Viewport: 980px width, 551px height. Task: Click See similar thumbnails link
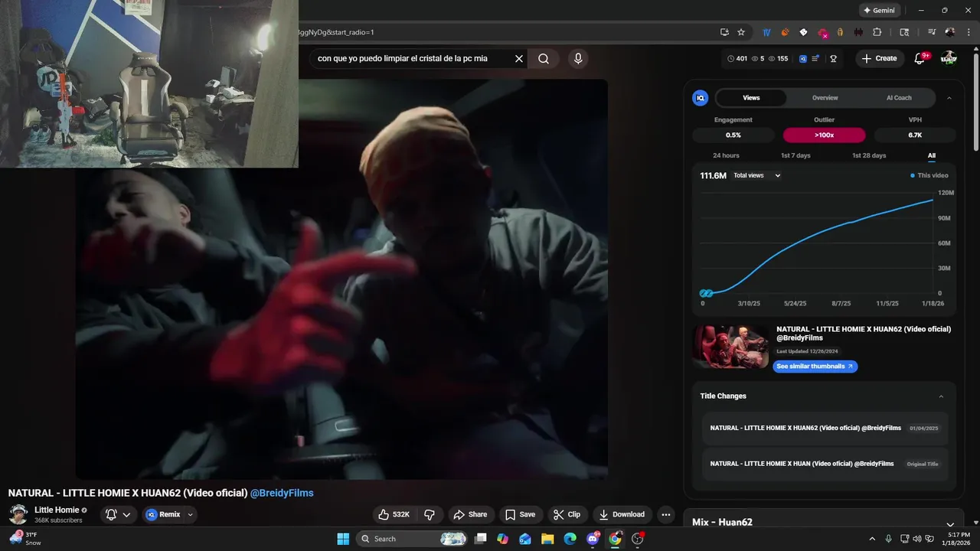pyautogui.click(x=815, y=367)
